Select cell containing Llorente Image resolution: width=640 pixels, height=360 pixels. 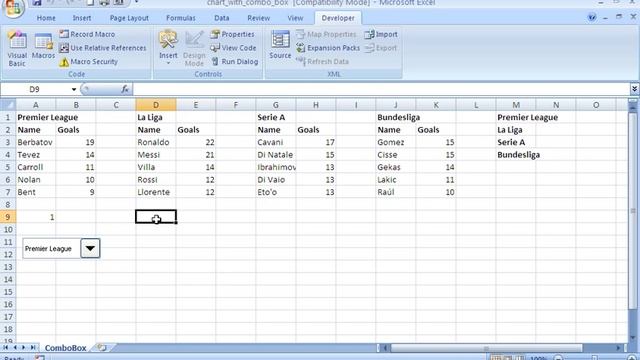(156, 192)
